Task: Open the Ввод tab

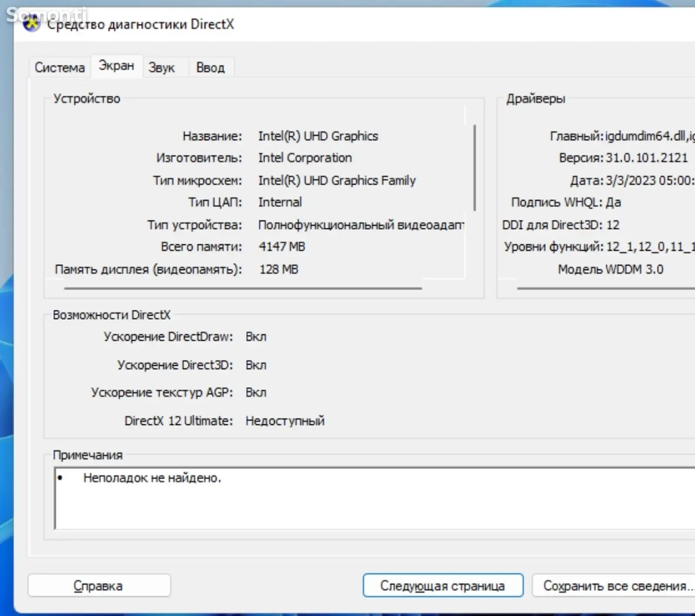Action: 211,68
